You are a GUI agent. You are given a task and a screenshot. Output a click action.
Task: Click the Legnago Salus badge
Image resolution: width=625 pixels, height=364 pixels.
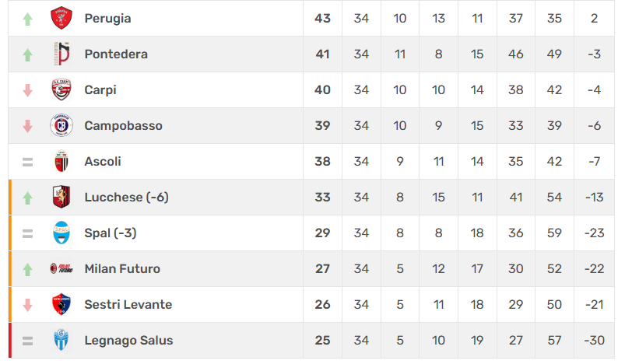tap(61, 340)
